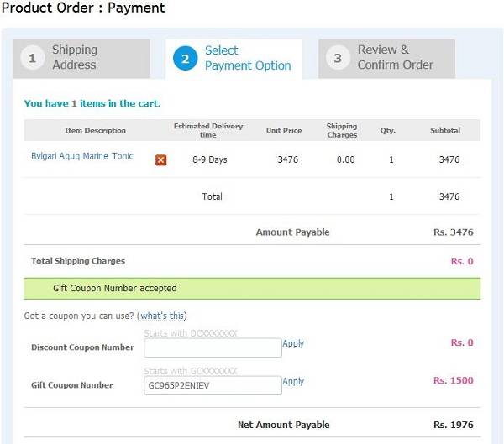The width and height of the screenshot is (504, 444).
Task: Click the Subtotal column header
Action: coord(445,130)
